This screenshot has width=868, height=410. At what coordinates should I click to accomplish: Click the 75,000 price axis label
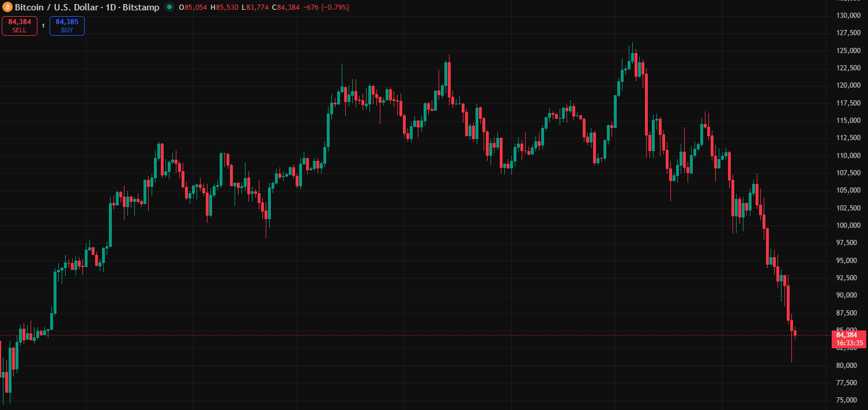848,400
